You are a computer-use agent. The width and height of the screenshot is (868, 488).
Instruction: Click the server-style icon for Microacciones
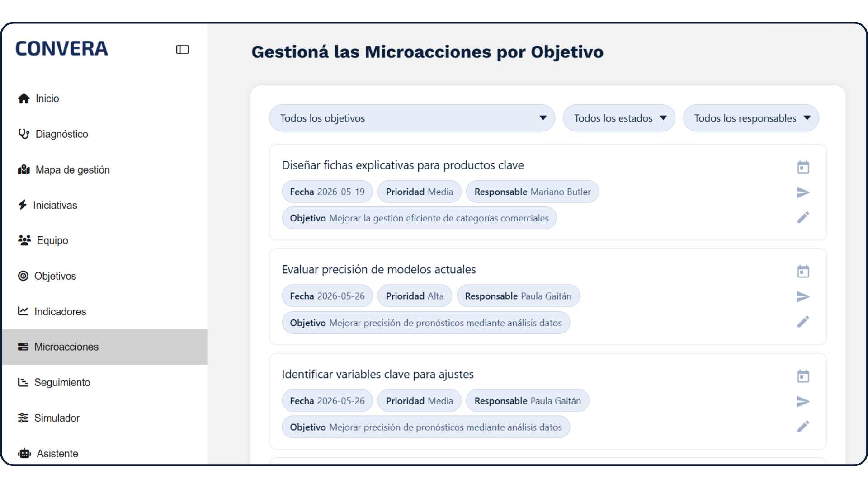click(23, 347)
